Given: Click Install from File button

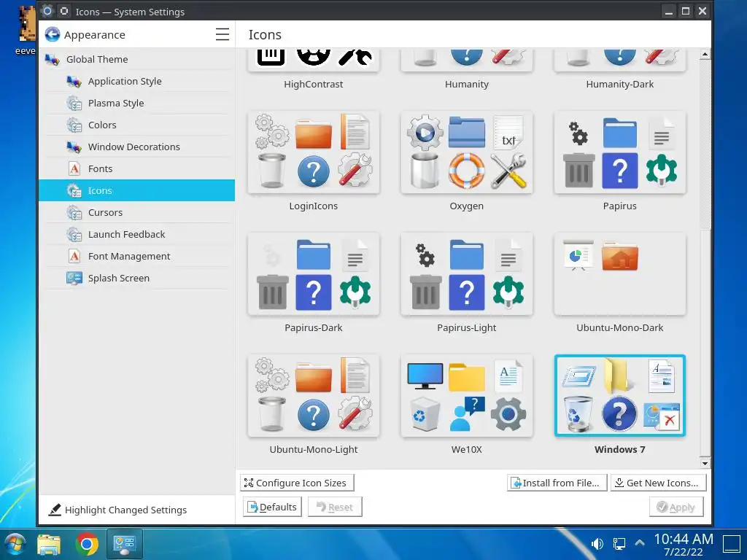Looking at the screenshot, I should coord(557,483).
